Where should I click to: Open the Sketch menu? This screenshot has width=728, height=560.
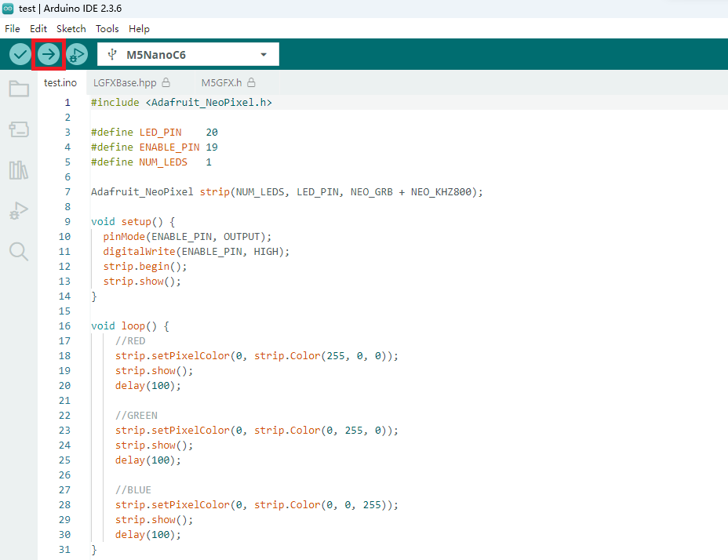[x=71, y=29]
